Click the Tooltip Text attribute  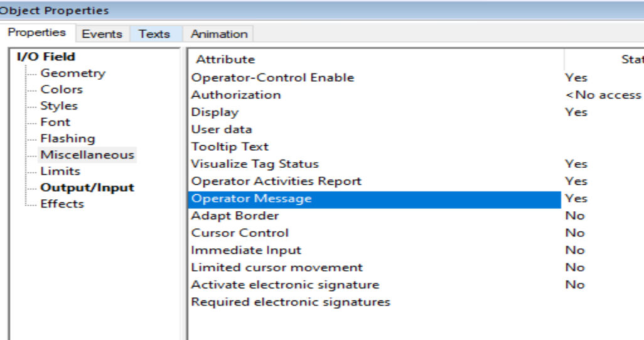click(230, 146)
